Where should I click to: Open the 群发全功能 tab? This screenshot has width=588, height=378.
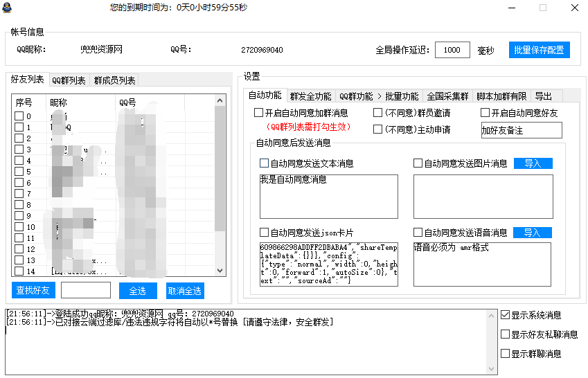click(310, 96)
